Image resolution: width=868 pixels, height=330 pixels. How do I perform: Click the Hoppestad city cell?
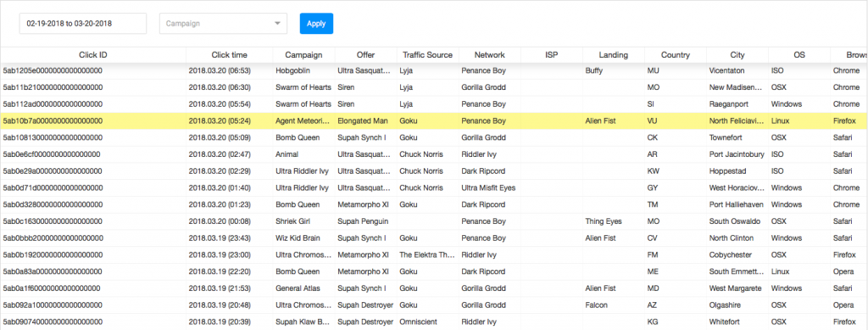click(726, 171)
